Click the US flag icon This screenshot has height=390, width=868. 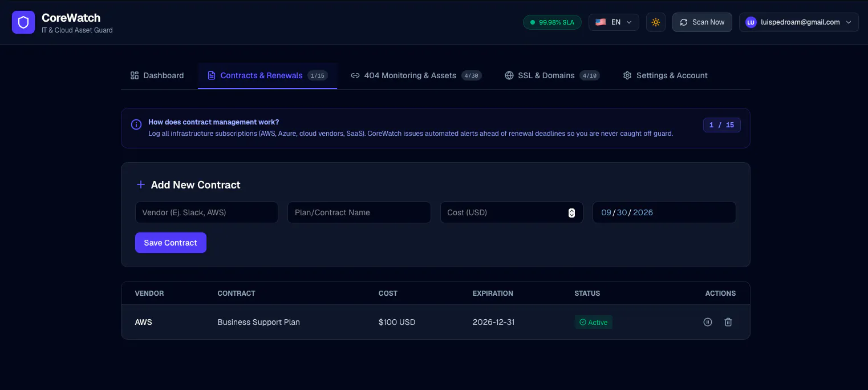point(601,22)
